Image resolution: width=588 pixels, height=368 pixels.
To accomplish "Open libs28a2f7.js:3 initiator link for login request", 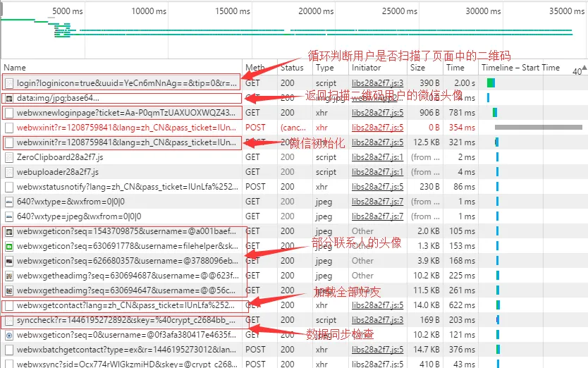I will pyautogui.click(x=377, y=83).
